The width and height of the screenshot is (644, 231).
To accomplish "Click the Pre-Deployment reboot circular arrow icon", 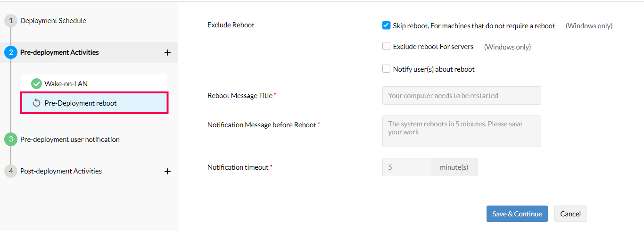I will pos(36,103).
